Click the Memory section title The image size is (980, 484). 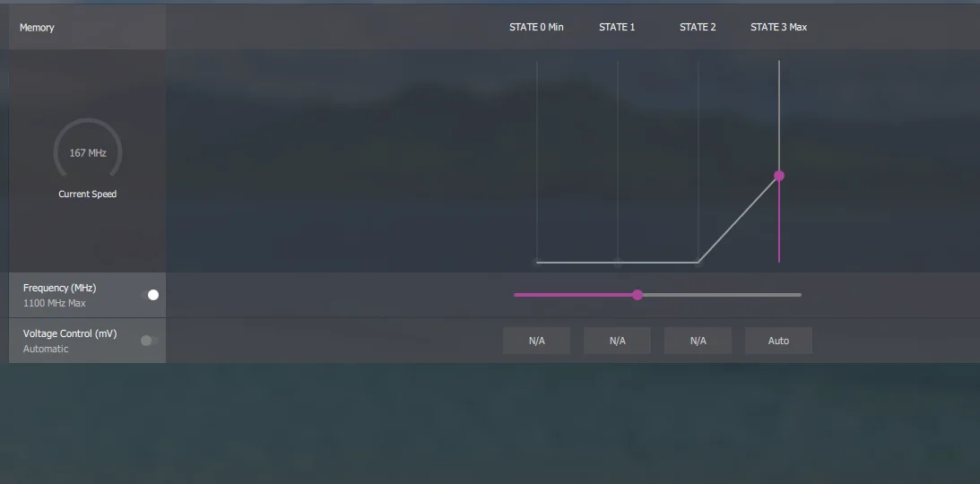point(37,28)
